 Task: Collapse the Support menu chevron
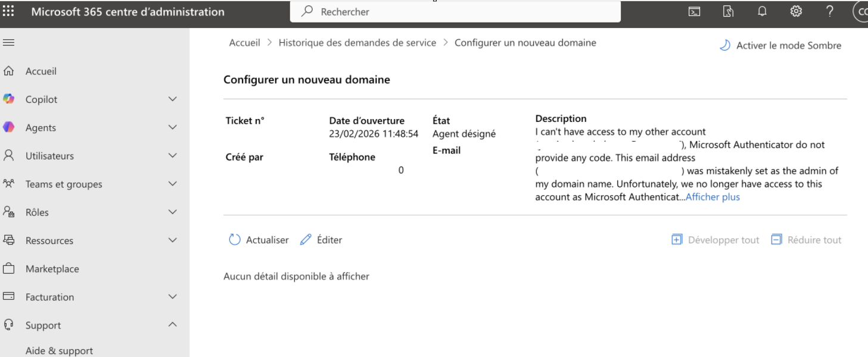tap(173, 325)
